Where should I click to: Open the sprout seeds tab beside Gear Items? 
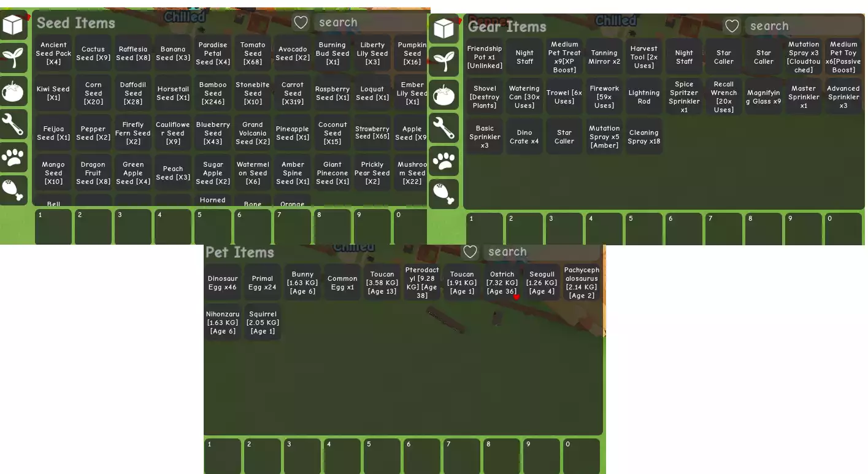click(x=444, y=62)
